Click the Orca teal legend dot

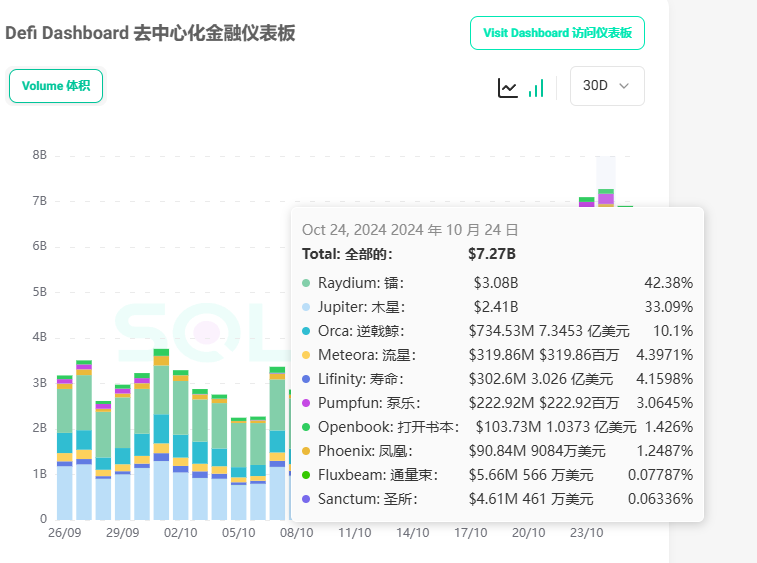click(x=307, y=331)
